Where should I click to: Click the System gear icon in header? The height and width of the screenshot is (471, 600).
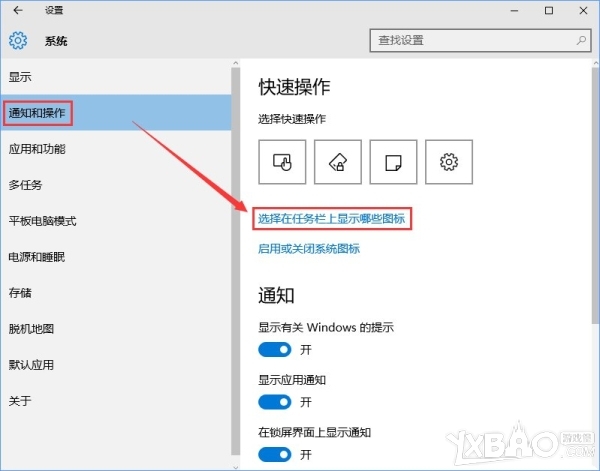18,40
